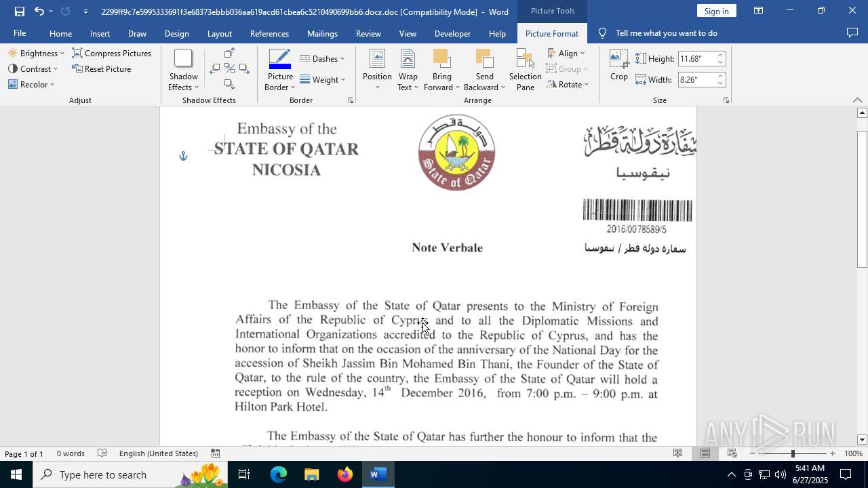Click English (United States) language indicator

pyautogui.click(x=159, y=453)
